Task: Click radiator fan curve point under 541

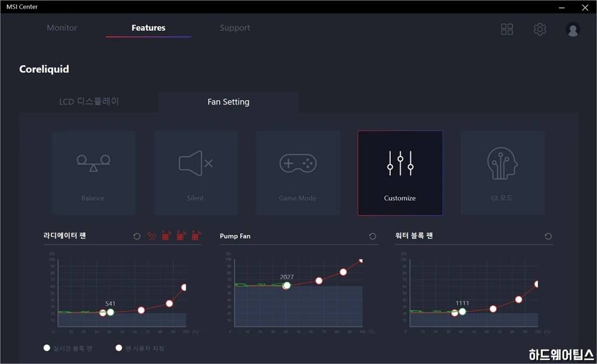Action: [x=110, y=312]
